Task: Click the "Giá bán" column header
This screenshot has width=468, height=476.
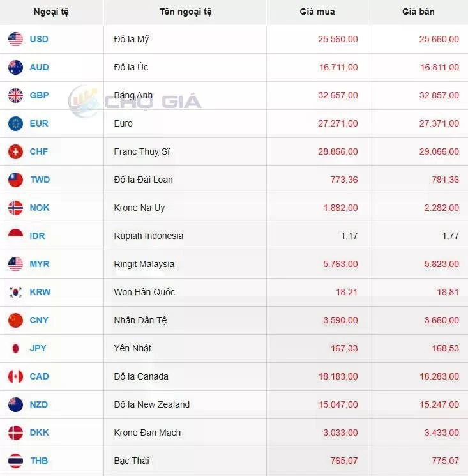Action: pos(418,12)
